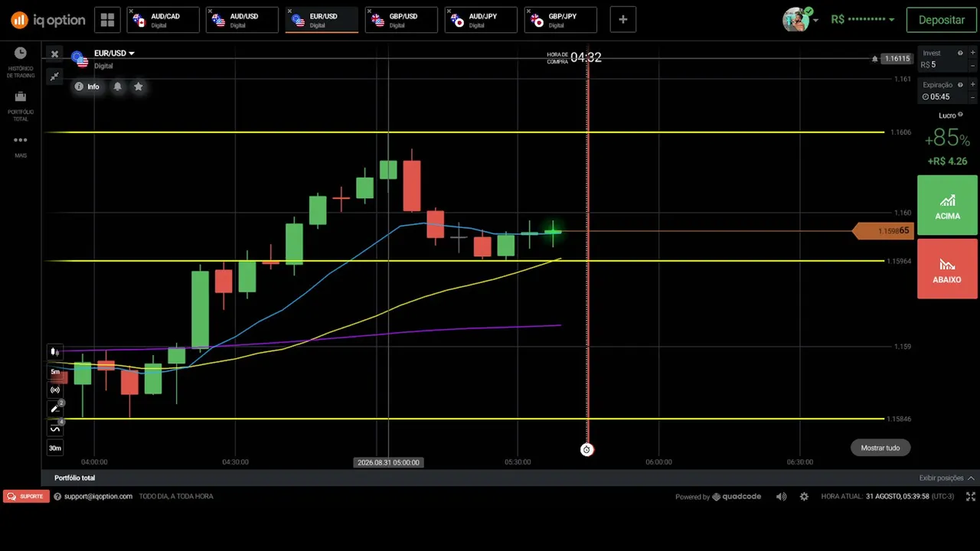
Task: Open the signals broadcast icon
Action: (x=55, y=390)
